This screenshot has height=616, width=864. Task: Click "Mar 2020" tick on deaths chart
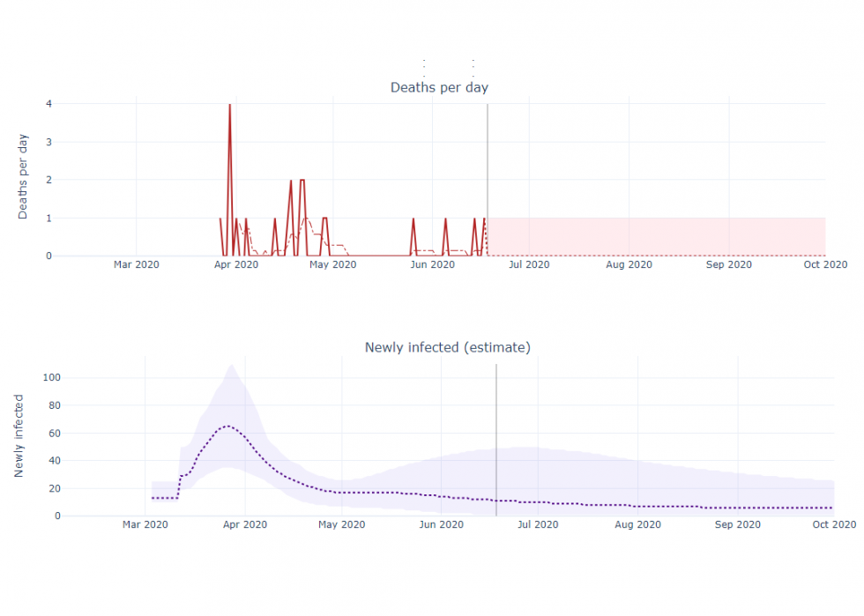pyautogui.click(x=136, y=264)
